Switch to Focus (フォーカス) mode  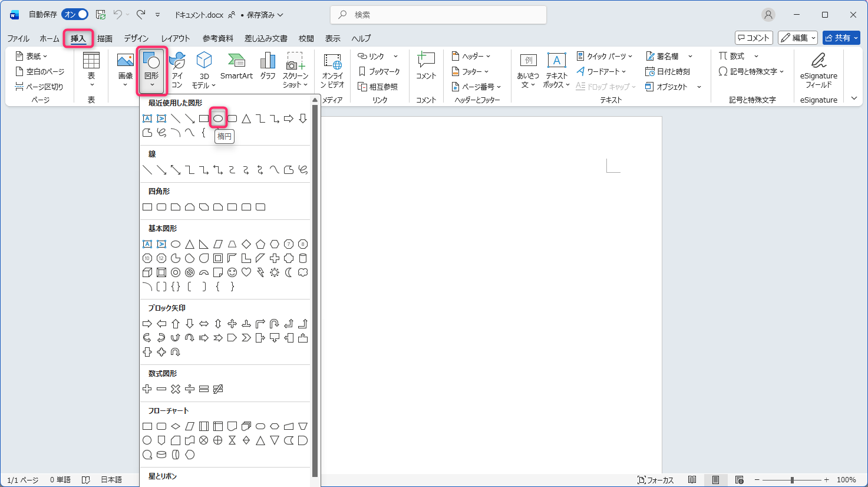point(655,480)
